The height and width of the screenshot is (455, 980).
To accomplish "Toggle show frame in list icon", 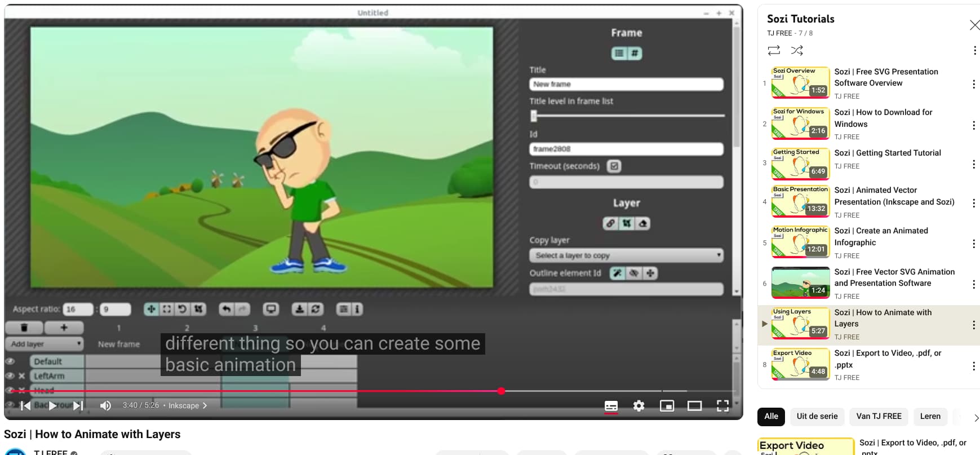I will [x=619, y=53].
